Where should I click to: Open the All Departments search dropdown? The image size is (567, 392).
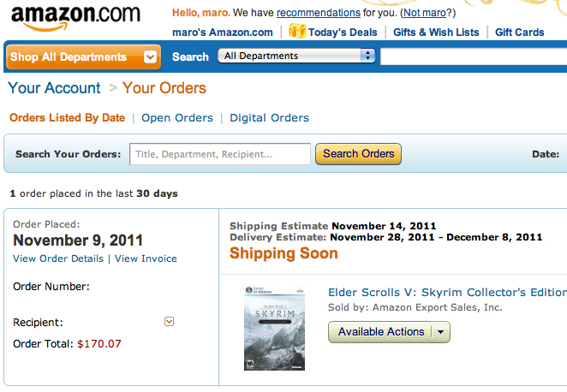pyautogui.click(x=296, y=56)
